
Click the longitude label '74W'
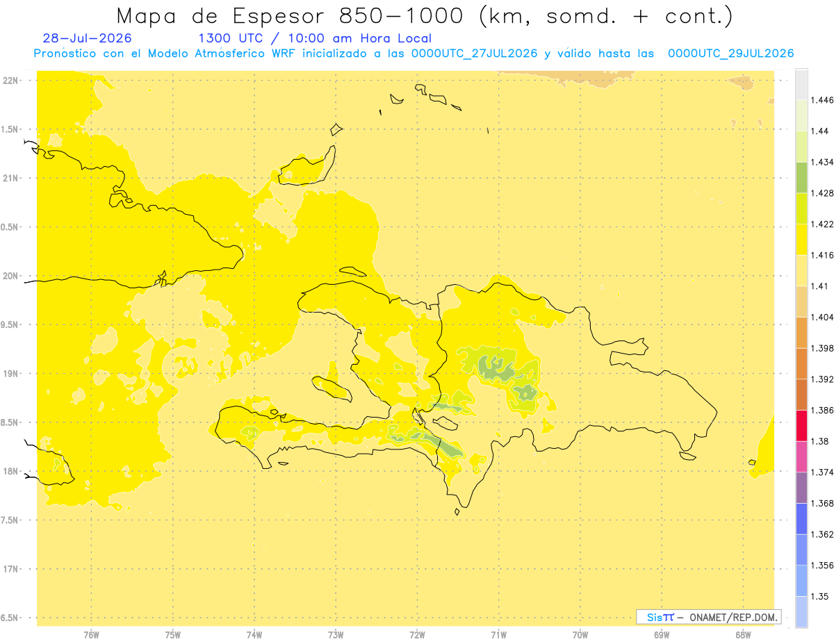point(254,635)
